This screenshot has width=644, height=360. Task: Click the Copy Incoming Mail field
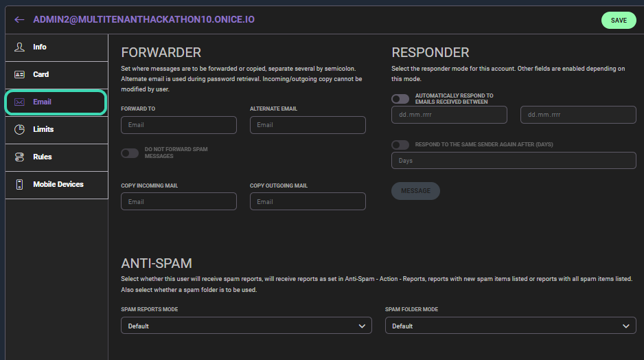coord(179,202)
